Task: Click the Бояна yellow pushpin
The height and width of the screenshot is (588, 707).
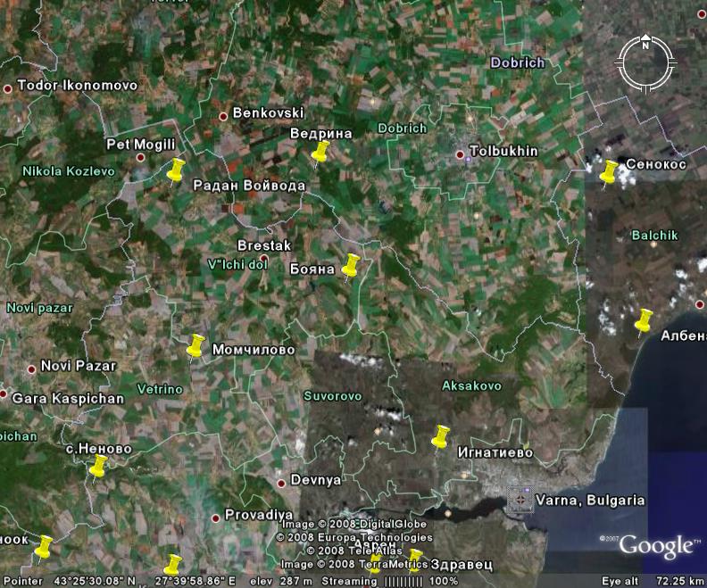Action: pos(351,267)
